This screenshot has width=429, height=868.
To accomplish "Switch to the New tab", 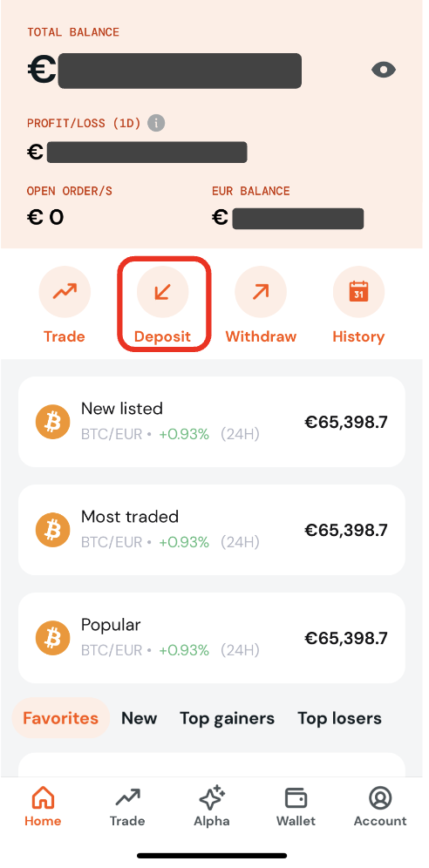I will (x=139, y=718).
